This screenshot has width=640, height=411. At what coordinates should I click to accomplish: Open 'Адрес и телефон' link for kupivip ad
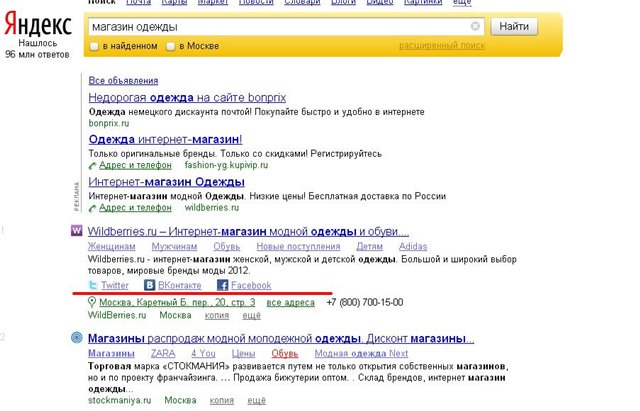pyautogui.click(x=135, y=165)
